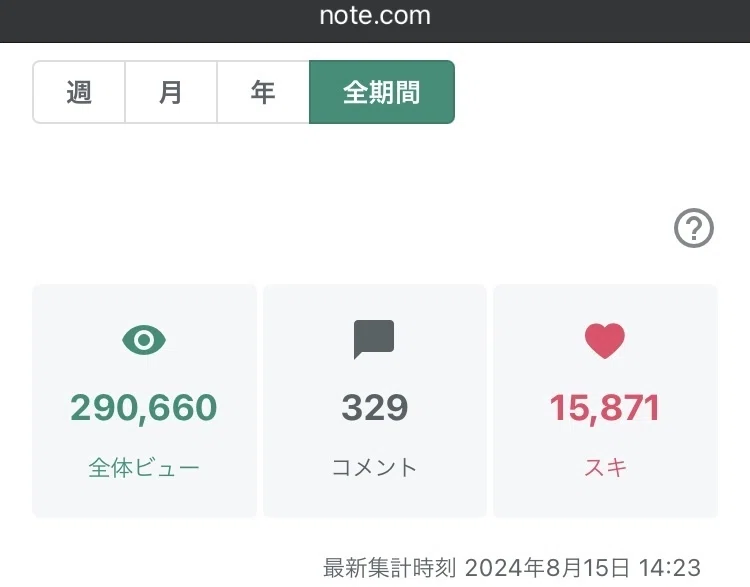
Task: Select the 全期間 all-time tab
Action: [x=382, y=92]
